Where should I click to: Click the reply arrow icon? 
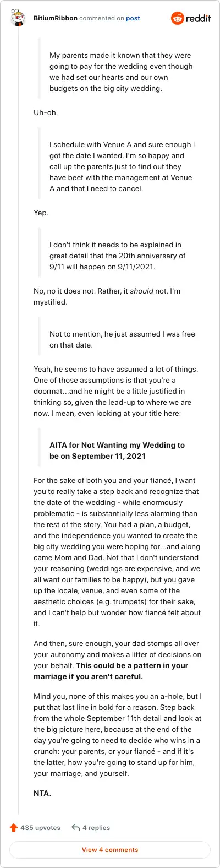[75, 827]
